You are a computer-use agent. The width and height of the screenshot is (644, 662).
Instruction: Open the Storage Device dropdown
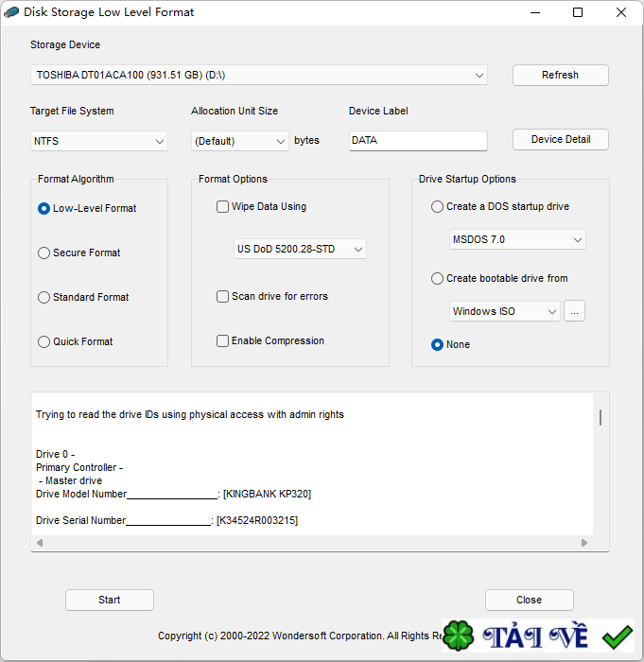pos(259,75)
